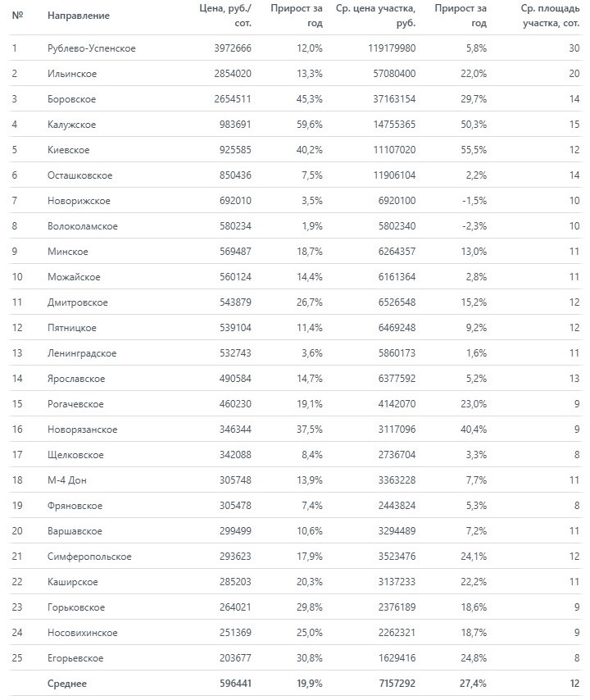Click the Горьковское price value 264021
The height and width of the screenshot is (700, 590).
[x=235, y=607]
